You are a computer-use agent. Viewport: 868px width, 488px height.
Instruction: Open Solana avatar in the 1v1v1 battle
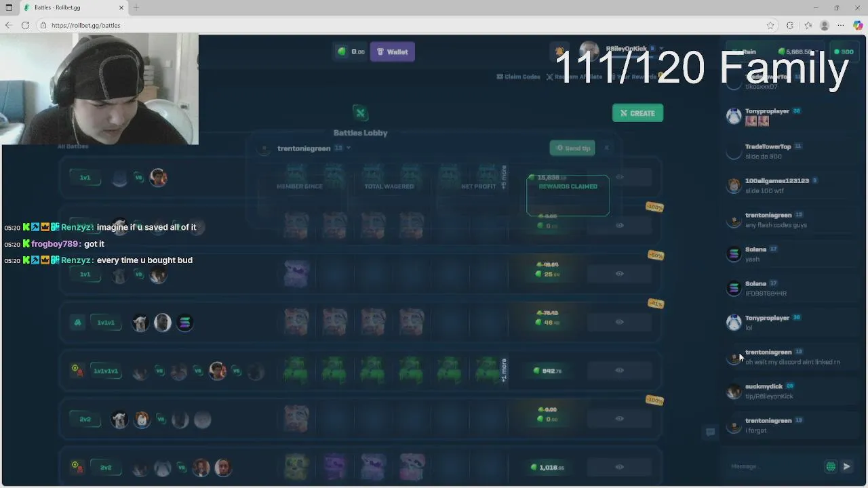184,323
